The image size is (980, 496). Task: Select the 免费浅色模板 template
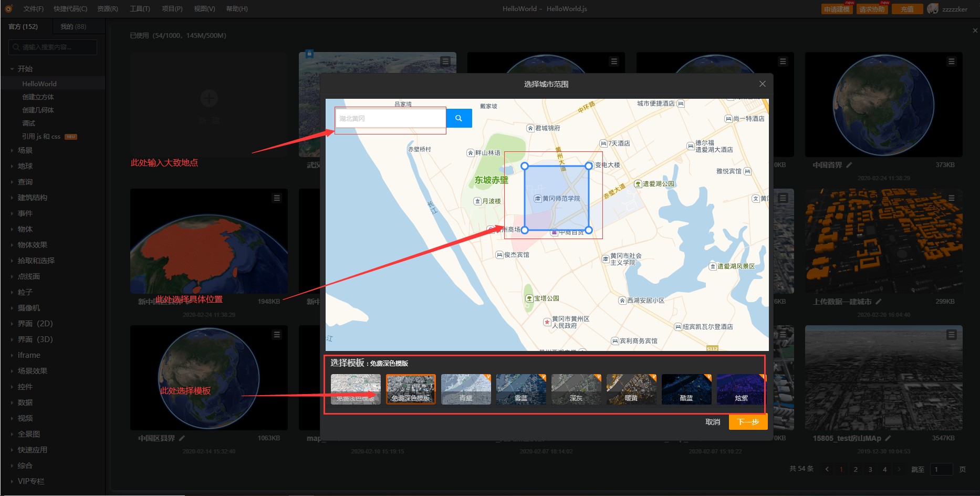(356, 389)
